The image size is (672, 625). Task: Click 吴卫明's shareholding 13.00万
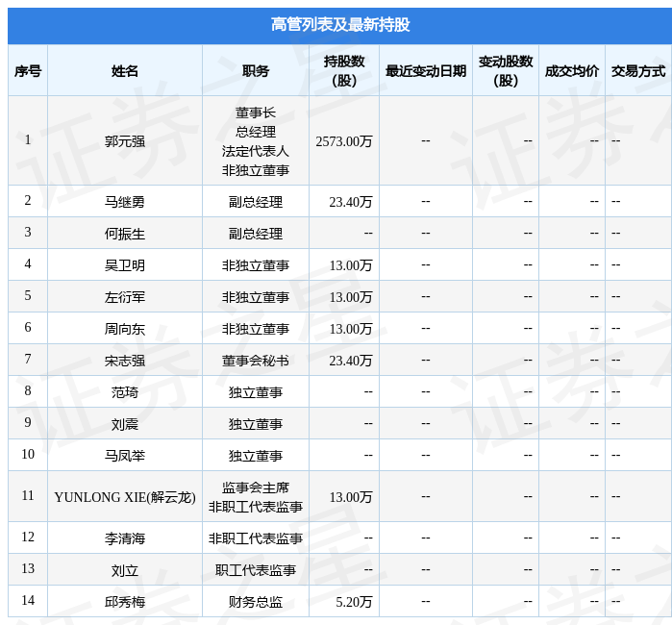coord(351,265)
